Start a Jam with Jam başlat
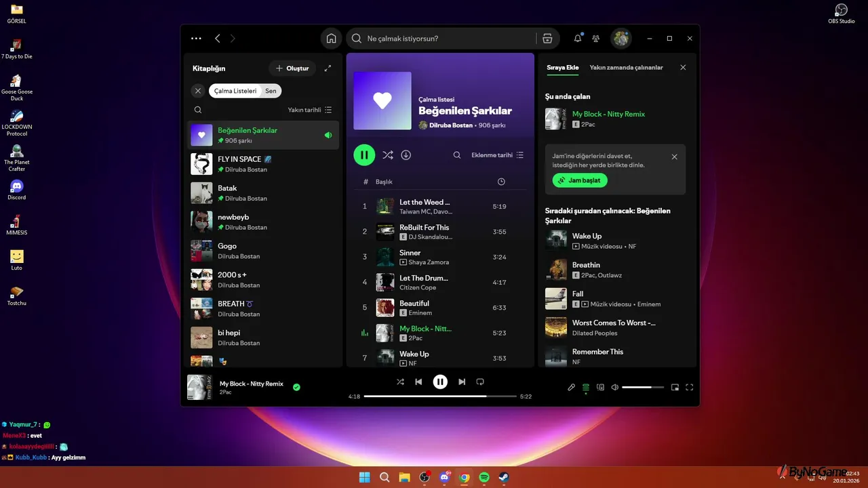Viewport: 868px width, 488px height. coord(580,181)
